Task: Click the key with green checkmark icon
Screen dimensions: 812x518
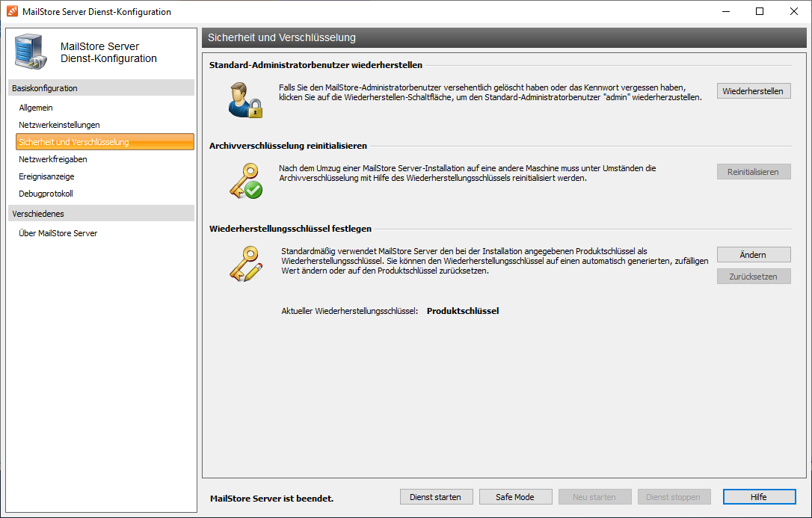Action: [x=245, y=181]
